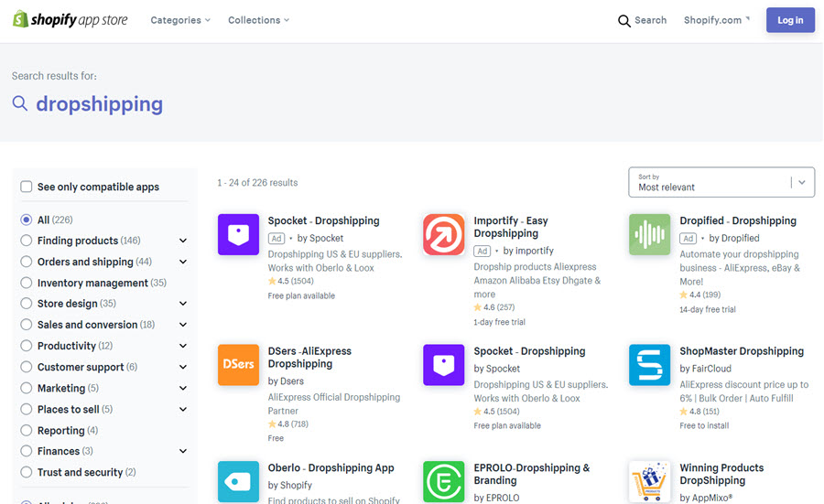
Task: Open the Sort by Most relevant dropdown
Action: (721, 182)
